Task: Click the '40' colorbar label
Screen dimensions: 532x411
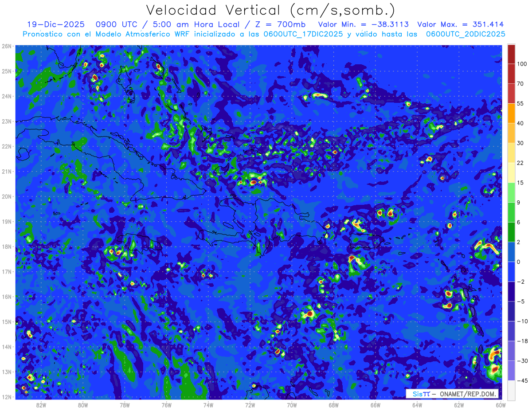Action: click(x=520, y=123)
